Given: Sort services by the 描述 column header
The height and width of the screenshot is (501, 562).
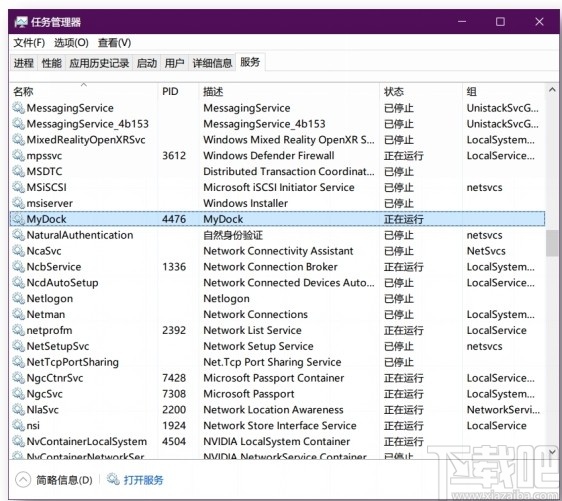Looking at the screenshot, I should tap(289, 92).
